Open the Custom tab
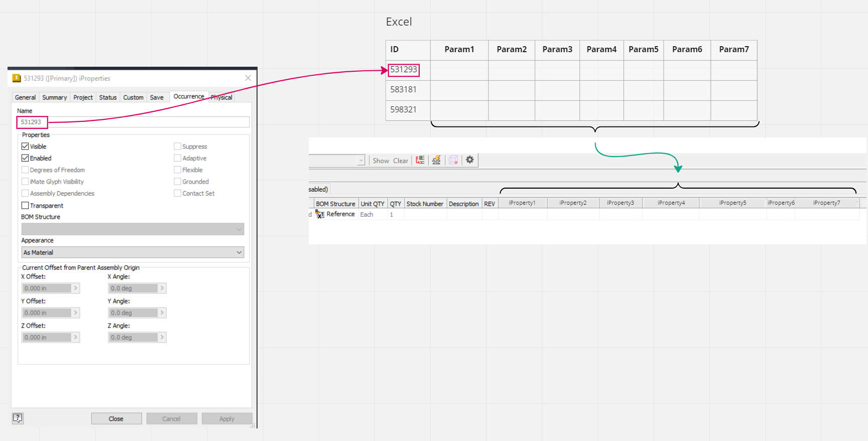This screenshot has width=868, height=441. [133, 97]
